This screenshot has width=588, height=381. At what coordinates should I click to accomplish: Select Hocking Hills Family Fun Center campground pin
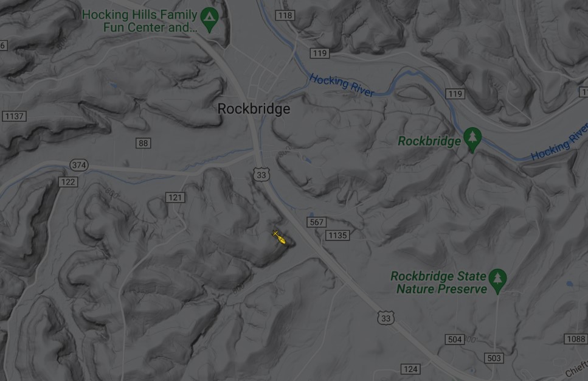(209, 19)
